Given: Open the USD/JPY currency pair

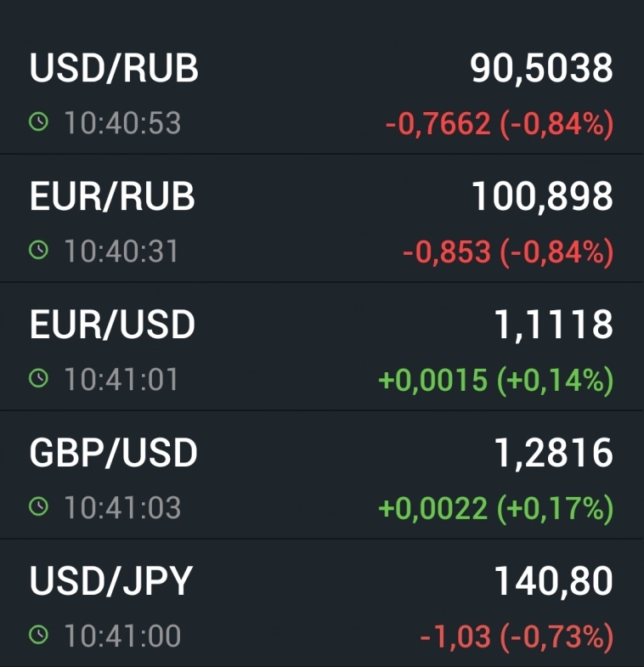Looking at the screenshot, I should click(x=110, y=581).
